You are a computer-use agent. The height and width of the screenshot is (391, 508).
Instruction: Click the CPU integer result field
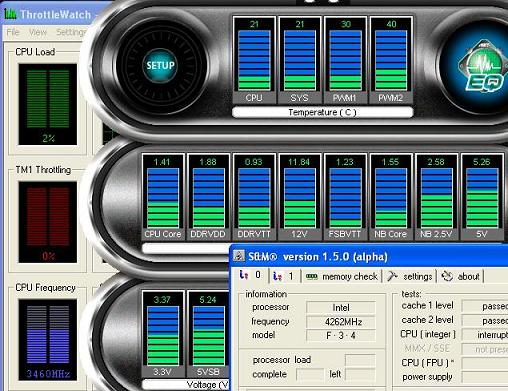(485, 335)
